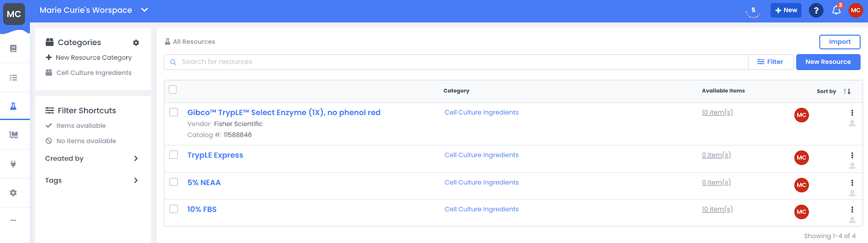Image resolution: width=868 pixels, height=243 pixels.
Task: Tick the 5% NEAA row checkbox
Action: [x=174, y=182]
